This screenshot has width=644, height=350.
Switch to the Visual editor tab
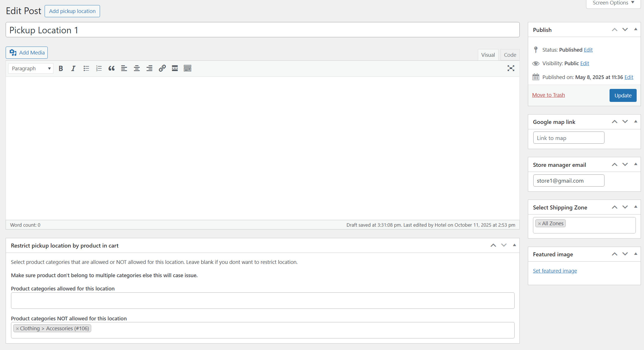[x=488, y=55]
